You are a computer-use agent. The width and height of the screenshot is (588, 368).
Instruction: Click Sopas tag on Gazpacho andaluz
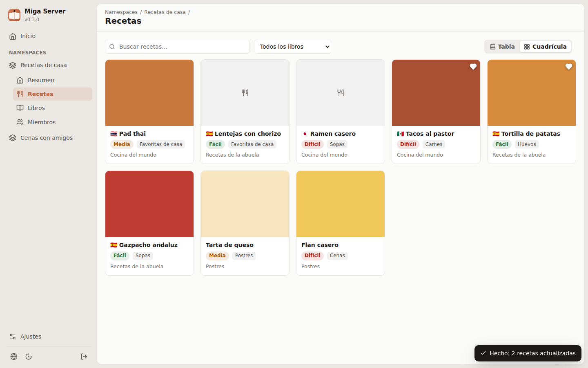(x=143, y=256)
